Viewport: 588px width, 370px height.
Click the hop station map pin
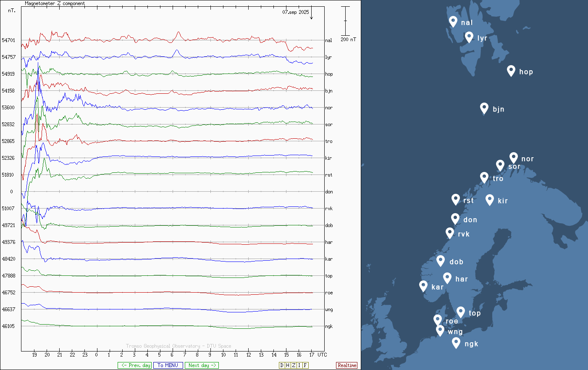click(511, 70)
